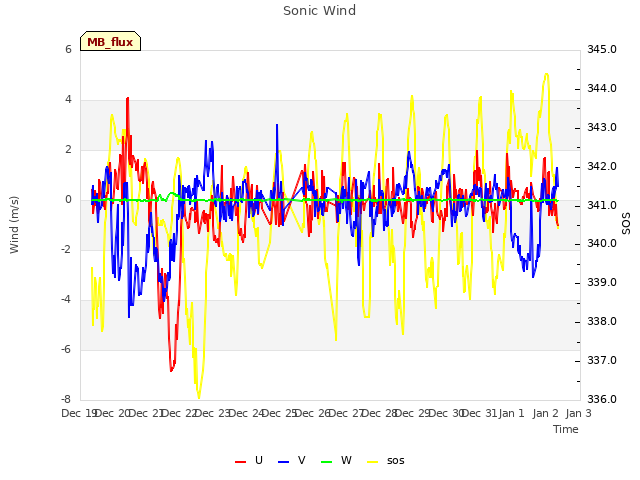640x480 pixels.
Task: Click the 345.0 right axis value
Action: point(602,49)
